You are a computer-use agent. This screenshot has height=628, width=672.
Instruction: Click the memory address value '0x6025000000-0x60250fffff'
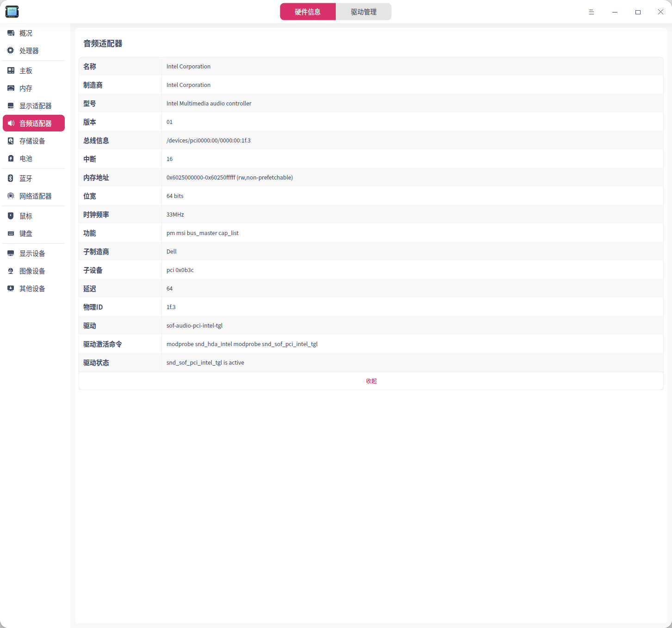(x=201, y=177)
